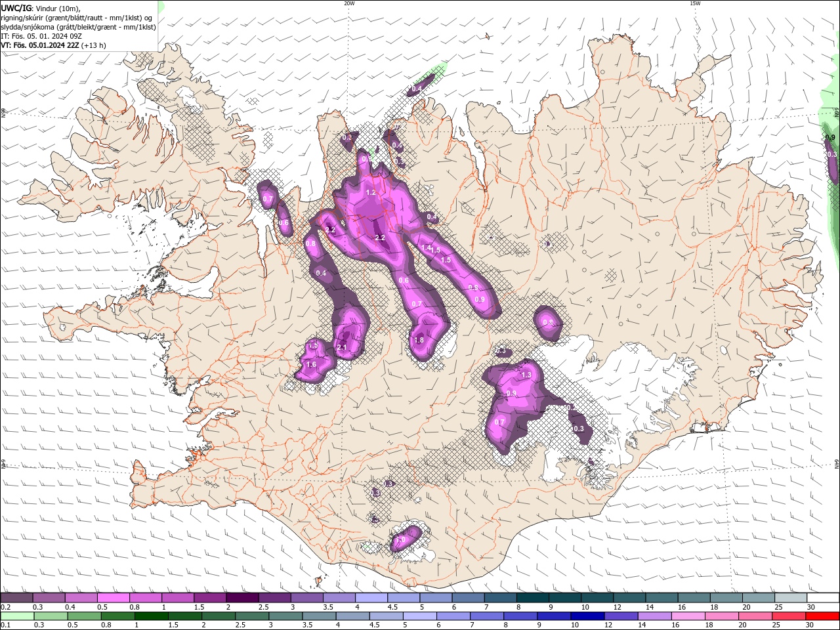
Task: Select the pale lavender 4 swatch in upper legend
Action: [x=371, y=598]
